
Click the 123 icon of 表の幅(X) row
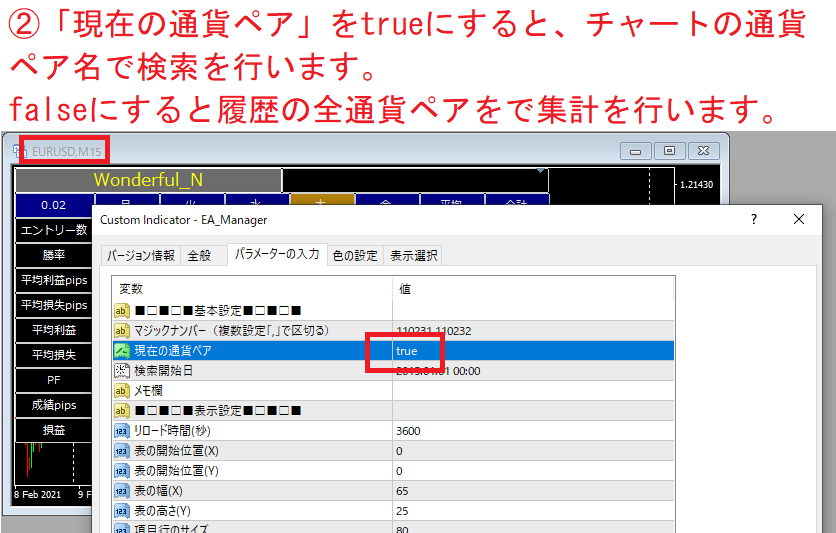click(122, 491)
